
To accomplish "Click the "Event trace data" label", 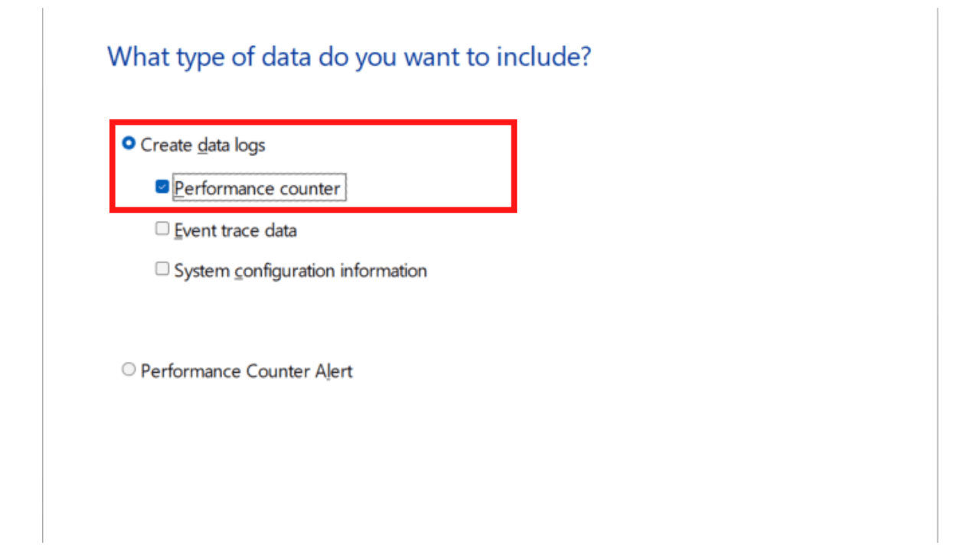I will coord(236,230).
